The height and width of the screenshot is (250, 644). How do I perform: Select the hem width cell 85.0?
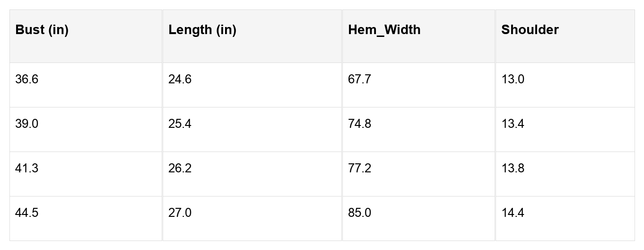click(419, 219)
